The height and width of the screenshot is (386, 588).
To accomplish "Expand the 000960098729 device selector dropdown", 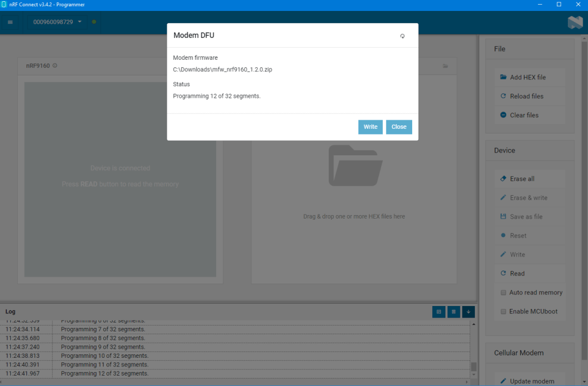I will 57,22.
